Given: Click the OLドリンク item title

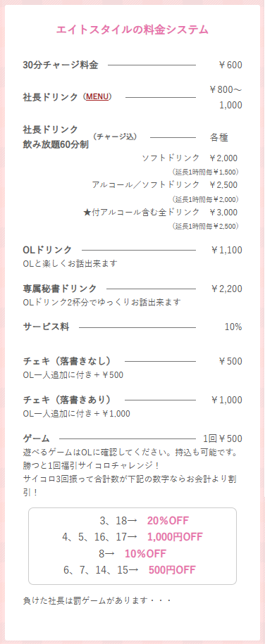Looking at the screenshot, I should point(47,250).
